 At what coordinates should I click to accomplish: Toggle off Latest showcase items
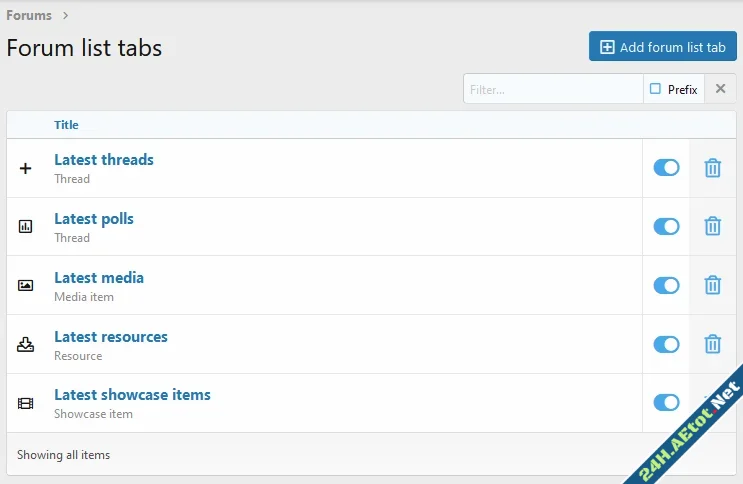point(666,403)
